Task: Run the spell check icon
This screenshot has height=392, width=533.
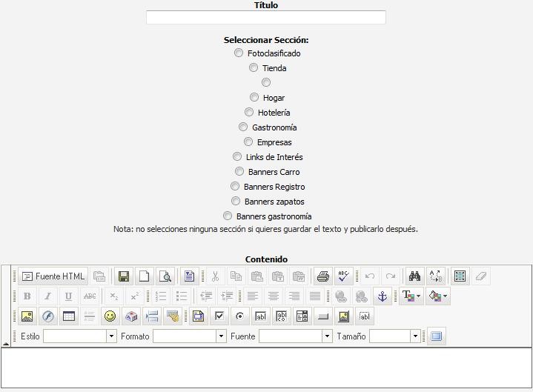Action: [x=343, y=276]
